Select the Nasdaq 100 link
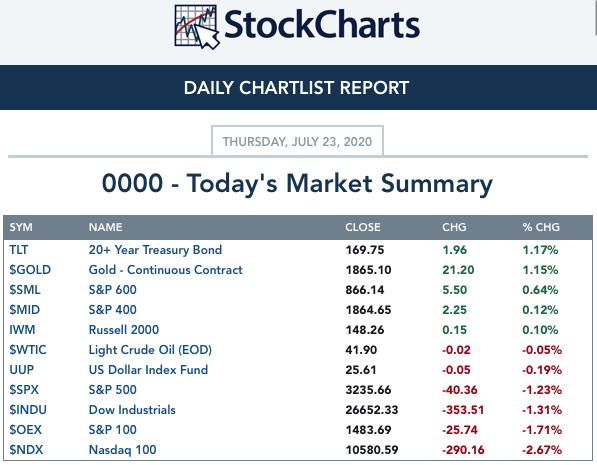Viewport: 597px width, 465px height. coord(122,450)
